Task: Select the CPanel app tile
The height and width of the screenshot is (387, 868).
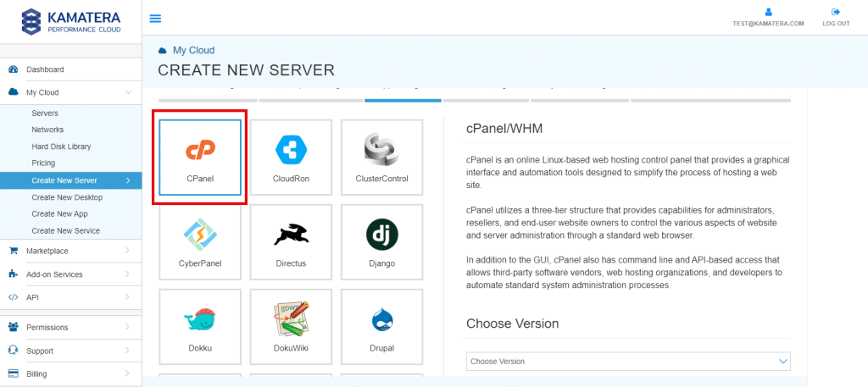Action: [200, 157]
